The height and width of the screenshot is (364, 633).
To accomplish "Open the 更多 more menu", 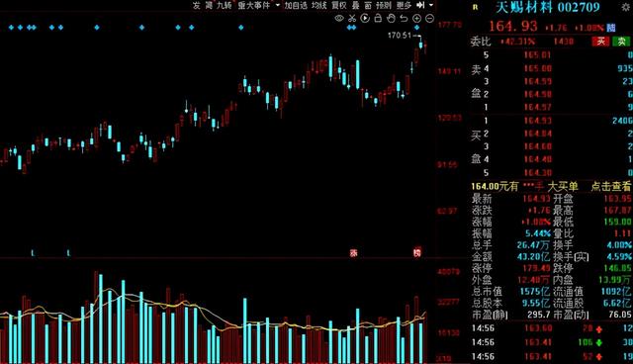I will 404,5.
